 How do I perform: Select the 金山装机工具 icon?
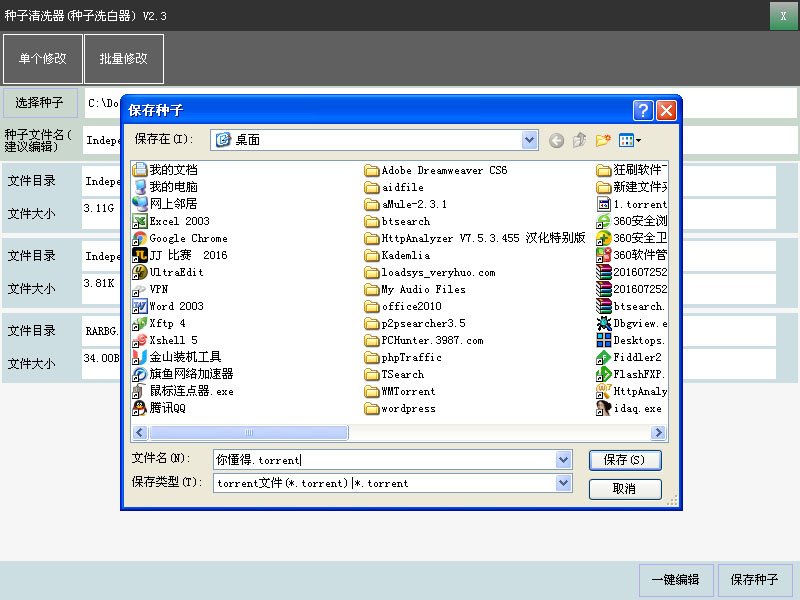click(140, 357)
